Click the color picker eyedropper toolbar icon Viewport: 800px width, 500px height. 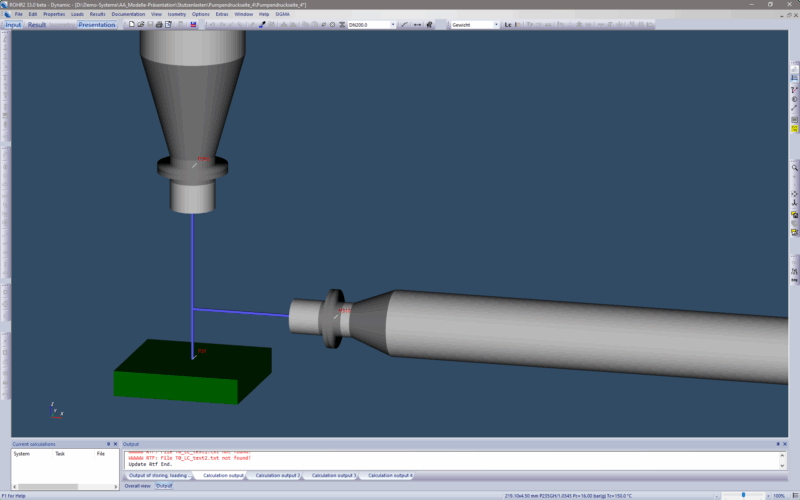pyautogui.click(x=262, y=24)
